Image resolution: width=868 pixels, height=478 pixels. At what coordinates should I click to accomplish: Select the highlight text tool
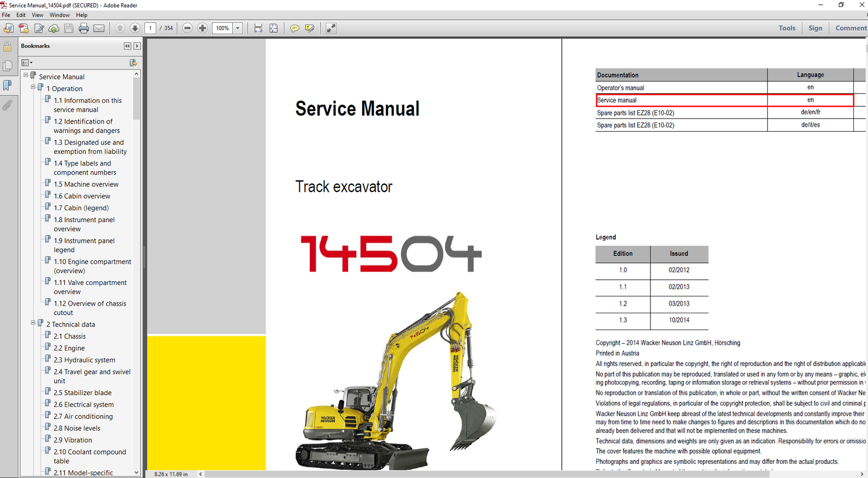[310, 28]
